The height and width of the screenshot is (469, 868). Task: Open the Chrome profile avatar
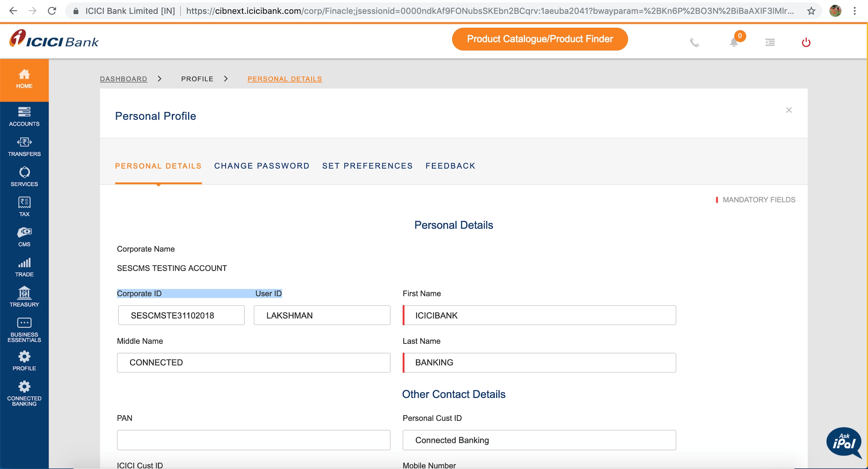click(x=835, y=11)
